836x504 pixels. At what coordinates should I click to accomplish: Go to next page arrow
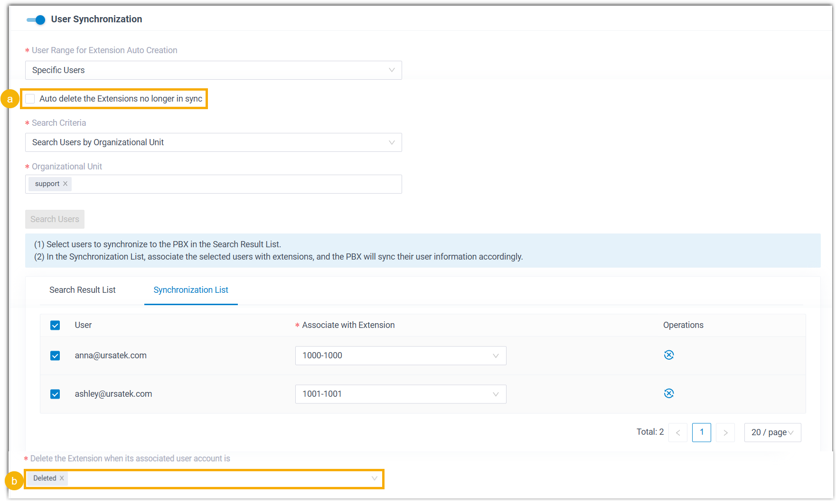click(x=725, y=432)
